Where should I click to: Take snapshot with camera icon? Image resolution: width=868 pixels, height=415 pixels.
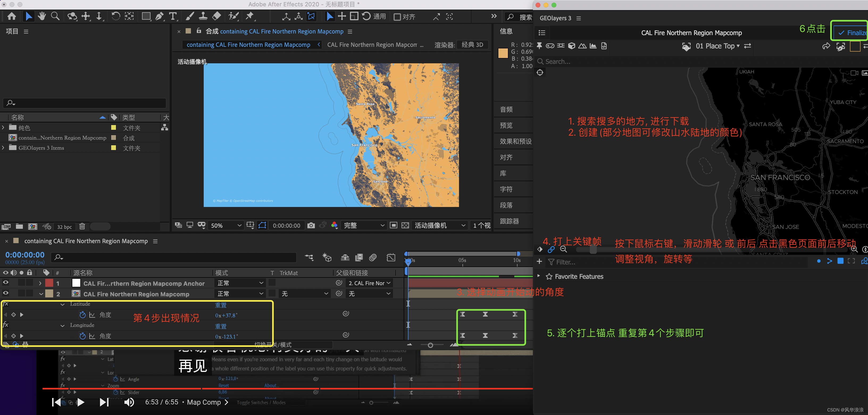pyautogui.click(x=311, y=225)
